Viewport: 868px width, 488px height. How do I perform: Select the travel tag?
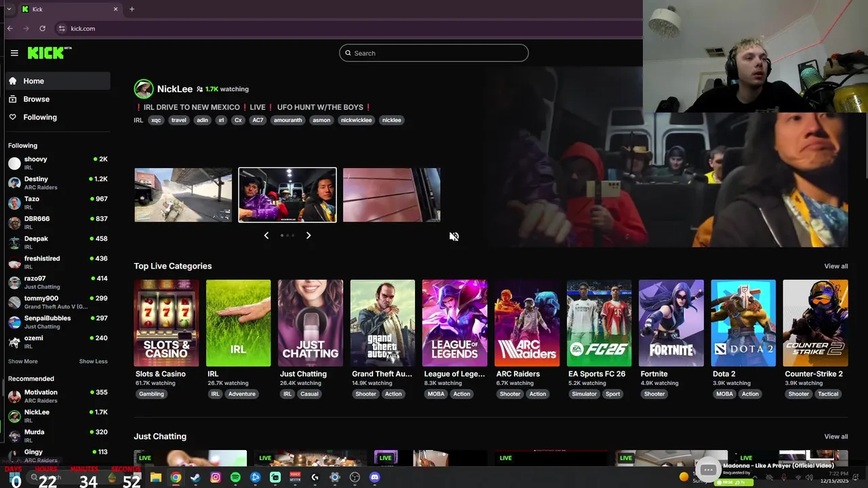tap(179, 120)
